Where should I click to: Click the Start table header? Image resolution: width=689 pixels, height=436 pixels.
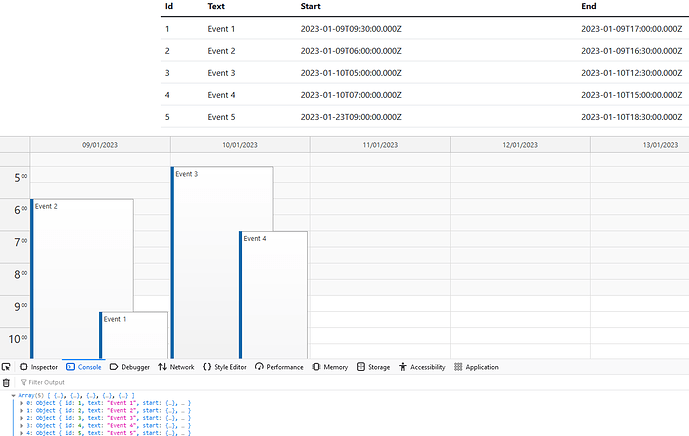click(311, 6)
